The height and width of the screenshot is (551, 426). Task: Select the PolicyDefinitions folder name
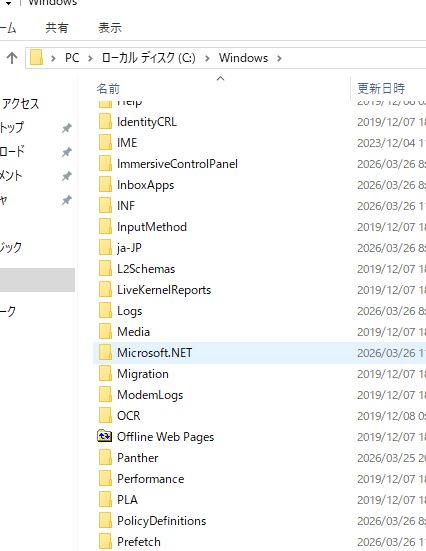click(x=162, y=520)
